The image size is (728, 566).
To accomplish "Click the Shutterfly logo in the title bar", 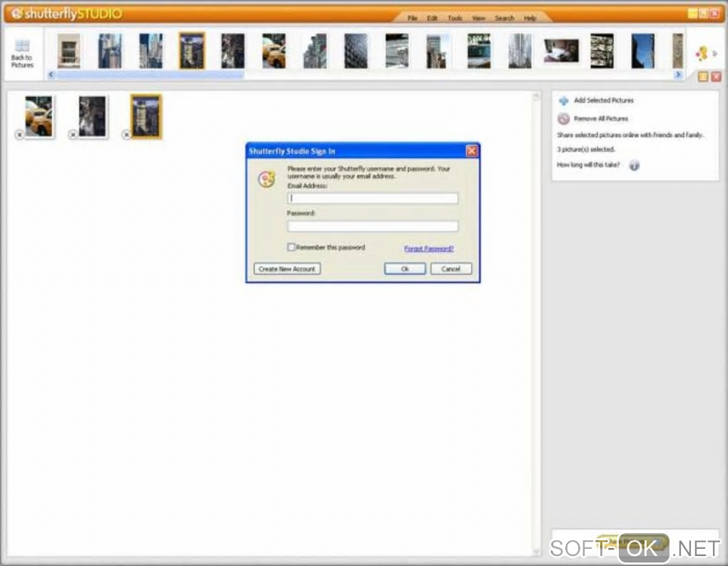I will tap(16, 14).
